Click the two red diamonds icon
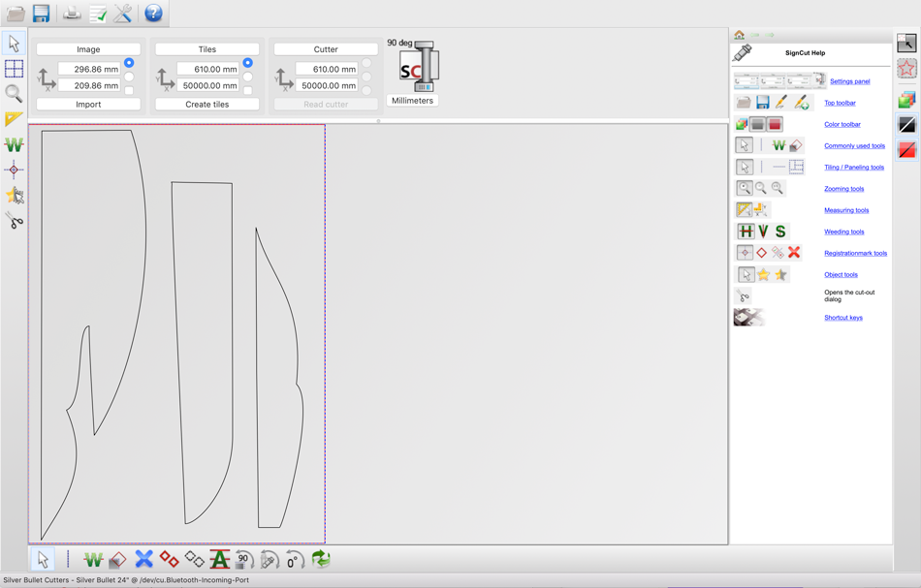This screenshot has height=588, width=921. pos(169,559)
